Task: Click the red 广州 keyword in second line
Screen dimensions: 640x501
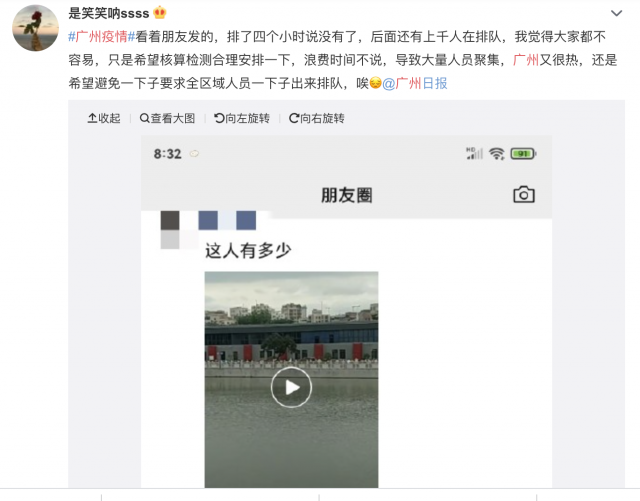Action: point(526,60)
